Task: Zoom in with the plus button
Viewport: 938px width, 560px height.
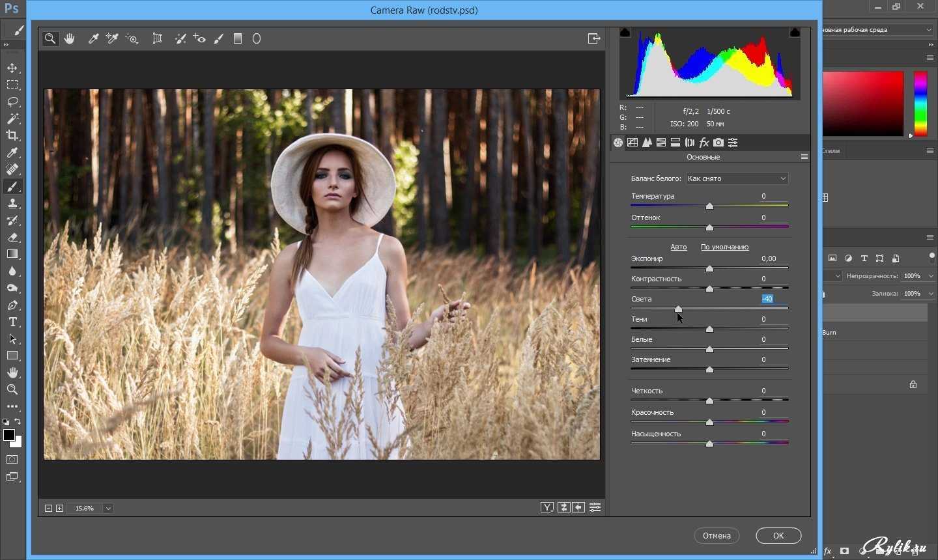Action: coord(59,508)
